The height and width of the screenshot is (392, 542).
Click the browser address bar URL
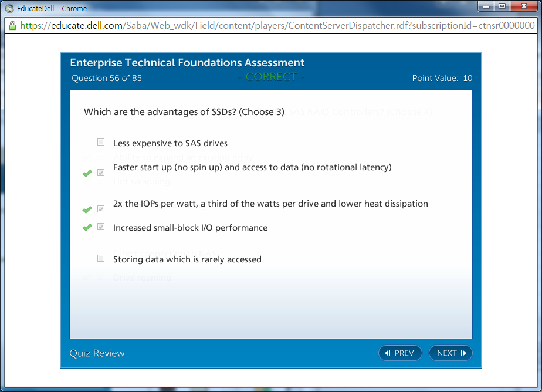click(276, 26)
